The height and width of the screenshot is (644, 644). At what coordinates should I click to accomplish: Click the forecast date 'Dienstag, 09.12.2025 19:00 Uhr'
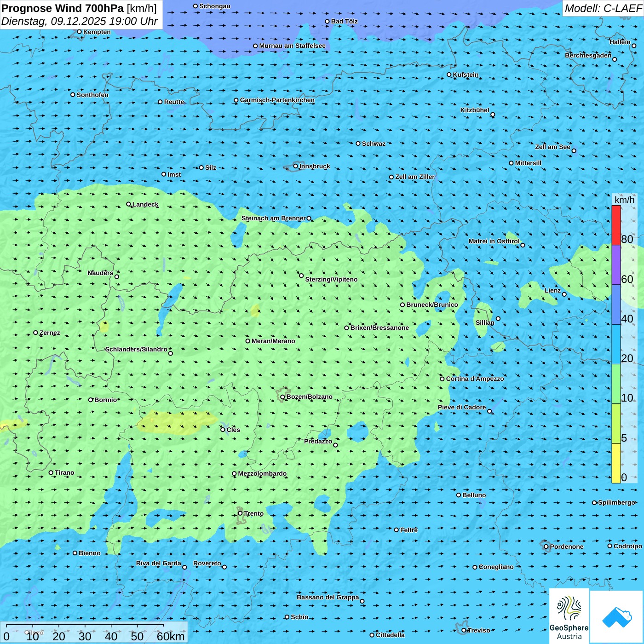[x=79, y=21]
